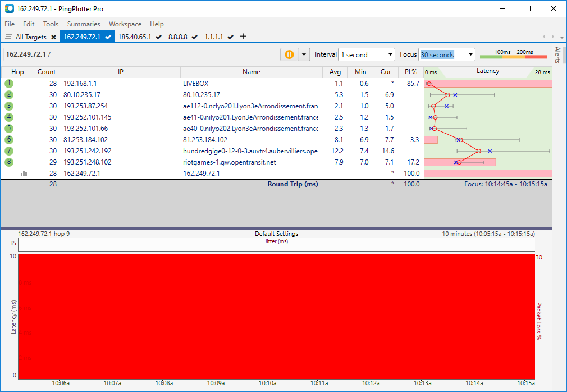Click the PingPlotter app icon in title bar
This screenshot has width=567, height=392.
point(9,9)
